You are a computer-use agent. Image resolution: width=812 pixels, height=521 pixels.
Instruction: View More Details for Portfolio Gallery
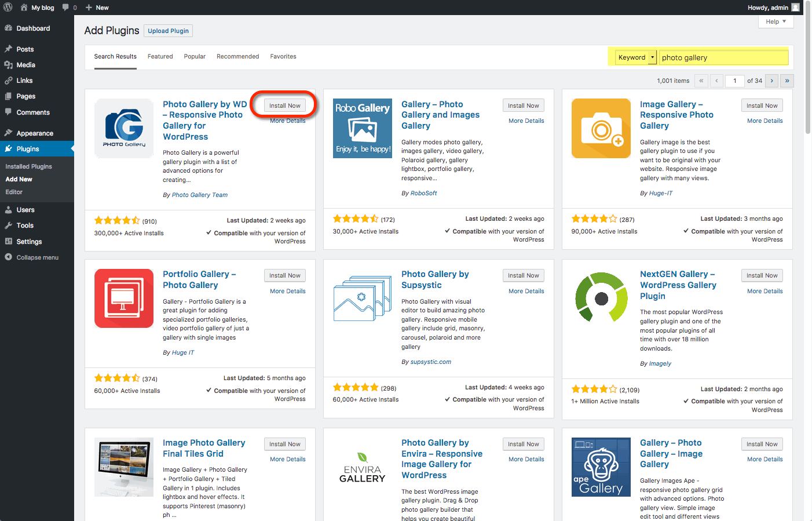click(x=288, y=291)
